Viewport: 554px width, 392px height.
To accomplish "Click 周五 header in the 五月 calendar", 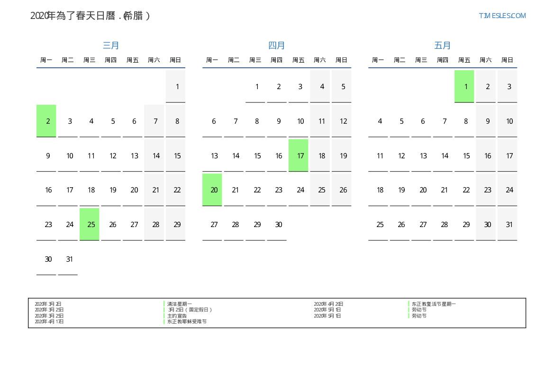I will 464,60.
